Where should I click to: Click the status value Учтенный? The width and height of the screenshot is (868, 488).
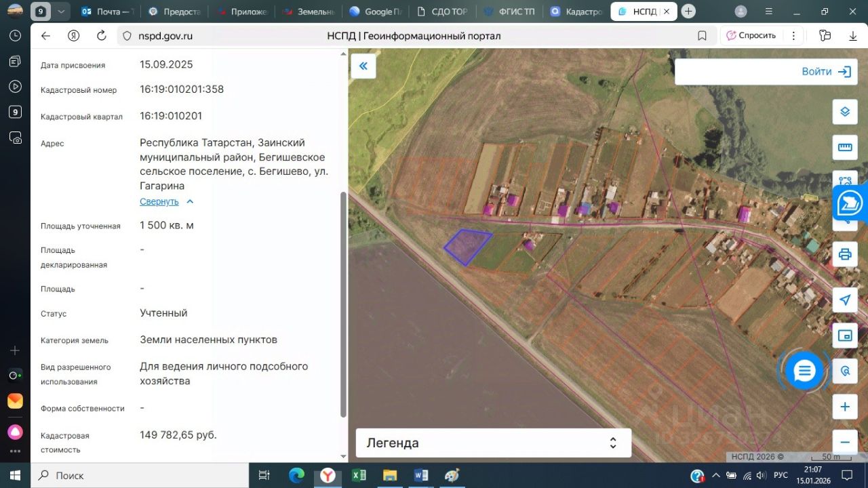163,313
